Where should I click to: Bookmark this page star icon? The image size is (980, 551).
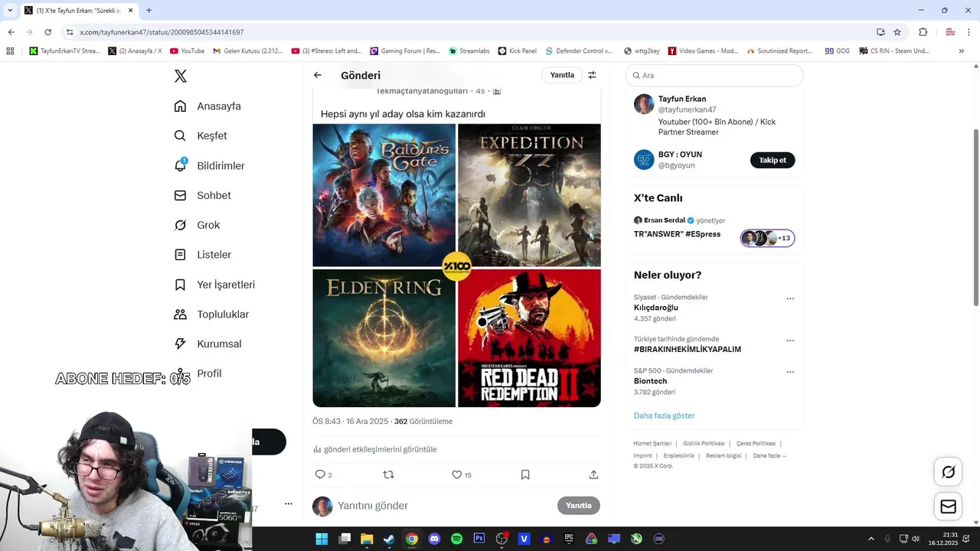click(x=897, y=32)
